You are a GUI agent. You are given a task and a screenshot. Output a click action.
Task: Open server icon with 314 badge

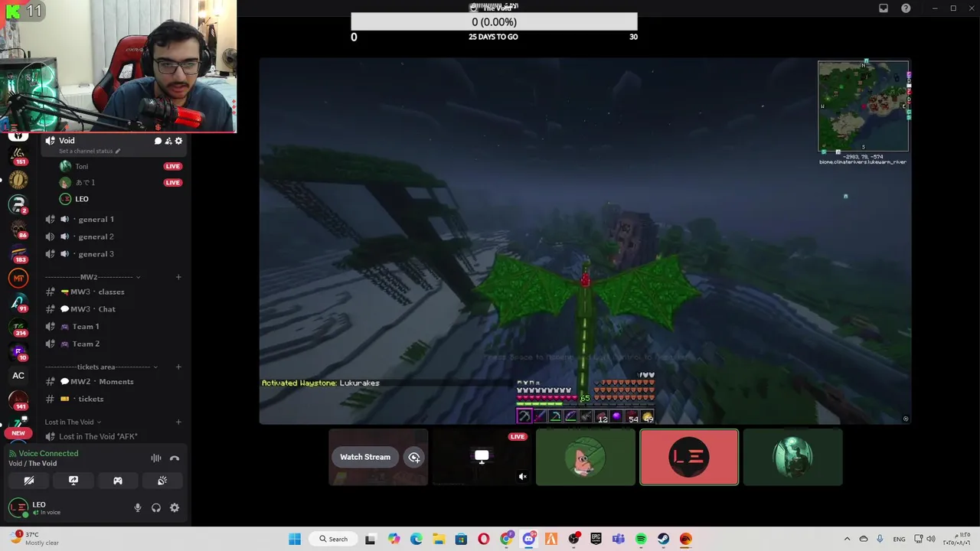click(18, 328)
